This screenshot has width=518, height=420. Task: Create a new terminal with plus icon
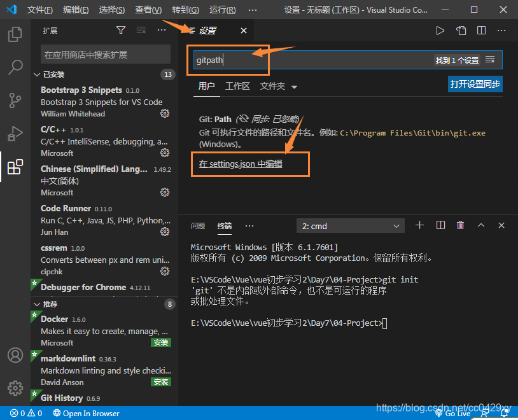[x=419, y=225]
